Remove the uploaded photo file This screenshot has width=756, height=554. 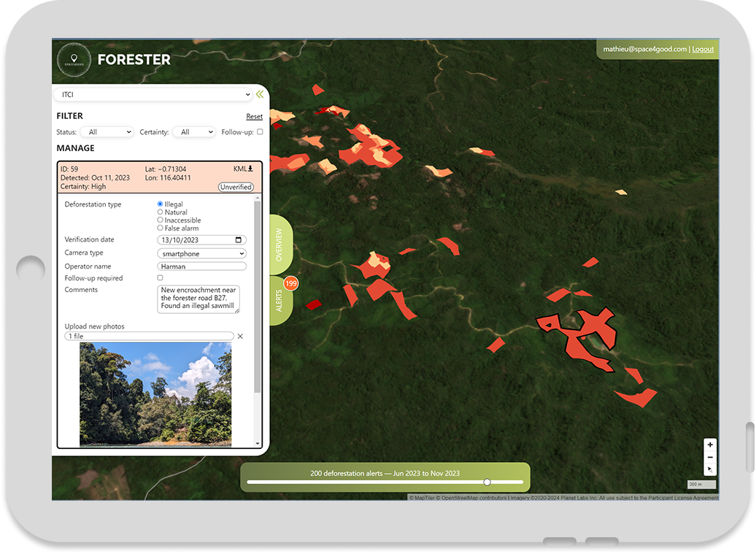pyautogui.click(x=240, y=336)
